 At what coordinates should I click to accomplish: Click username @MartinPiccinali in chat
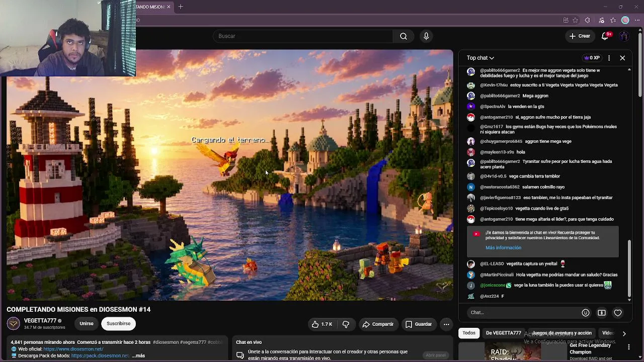[497, 275]
